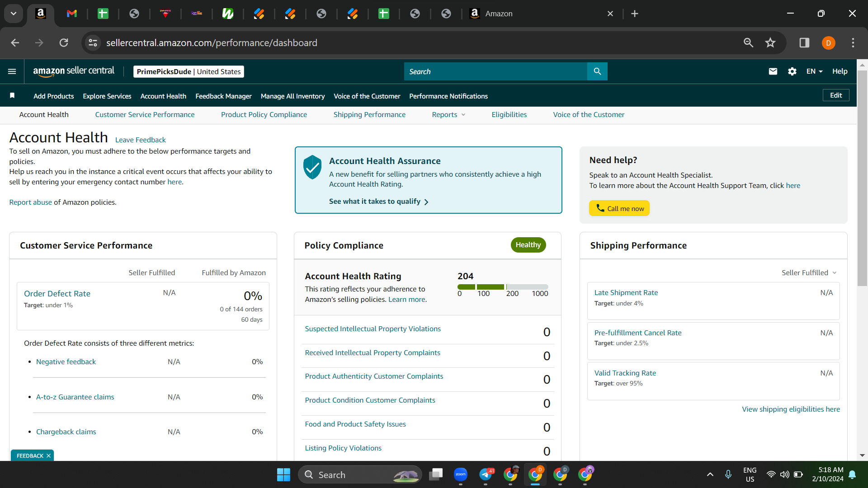Open the hamburger navigation menu
The width and height of the screenshot is (868, 488).
click(x=12, y=71)
